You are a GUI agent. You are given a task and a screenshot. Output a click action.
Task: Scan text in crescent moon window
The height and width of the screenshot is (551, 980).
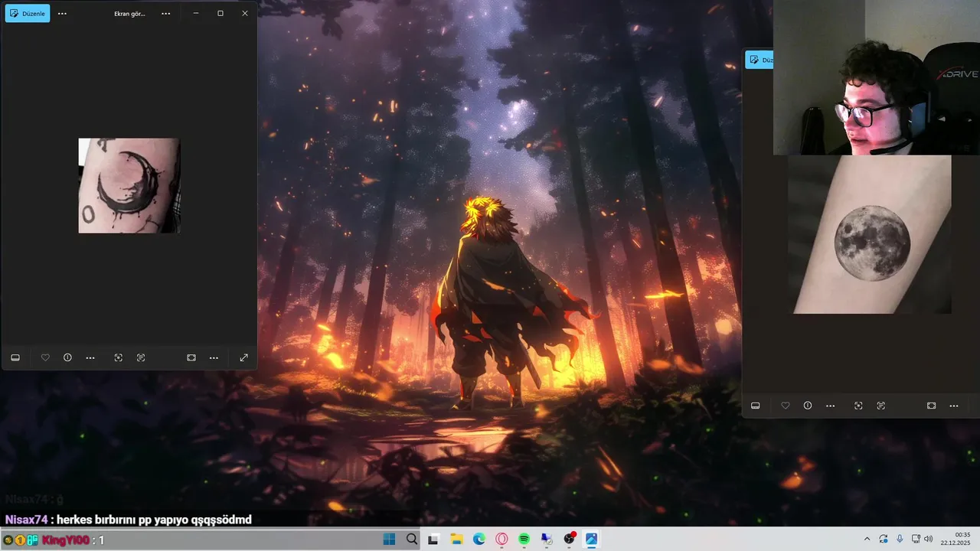coord(141,357)
